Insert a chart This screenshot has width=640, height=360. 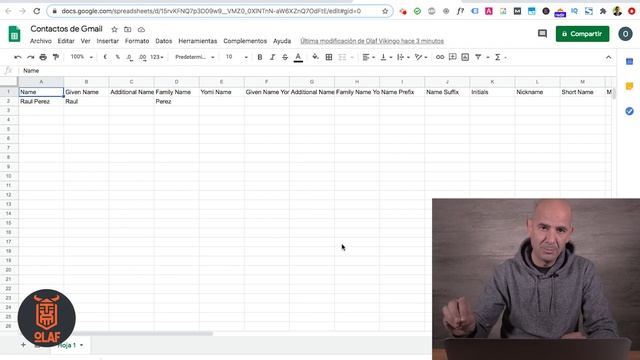click(465, 57)
